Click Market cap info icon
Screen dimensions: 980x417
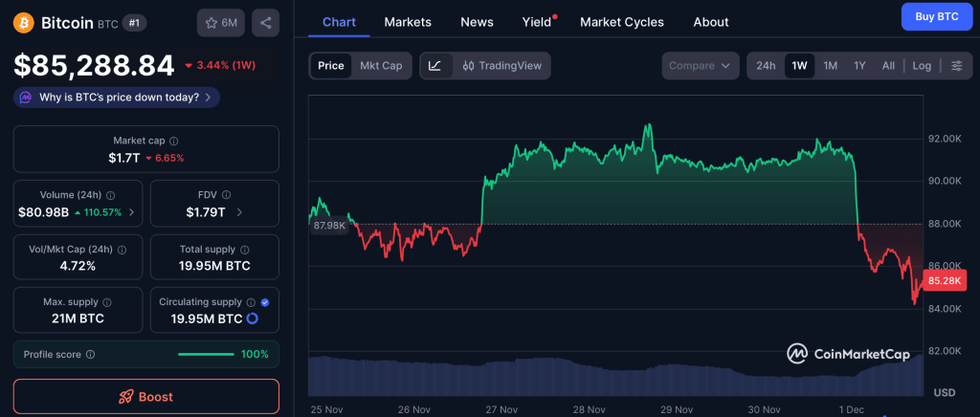[173, 141]
